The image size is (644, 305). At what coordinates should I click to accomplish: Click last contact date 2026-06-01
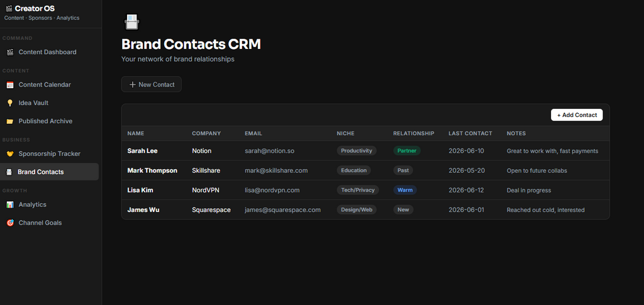466,210
